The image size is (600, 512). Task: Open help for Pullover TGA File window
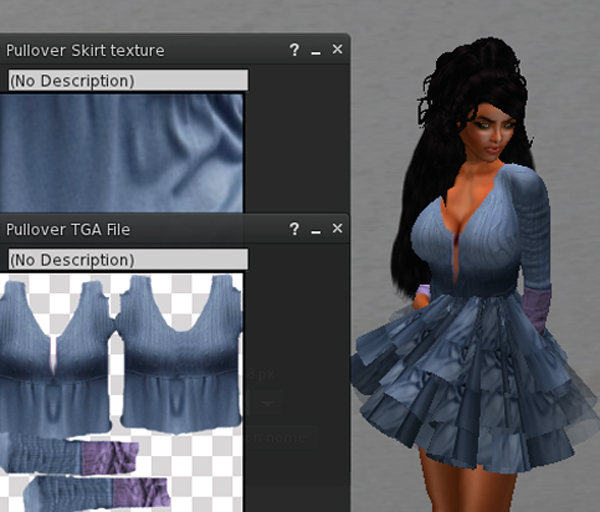(x=294, y=229)
